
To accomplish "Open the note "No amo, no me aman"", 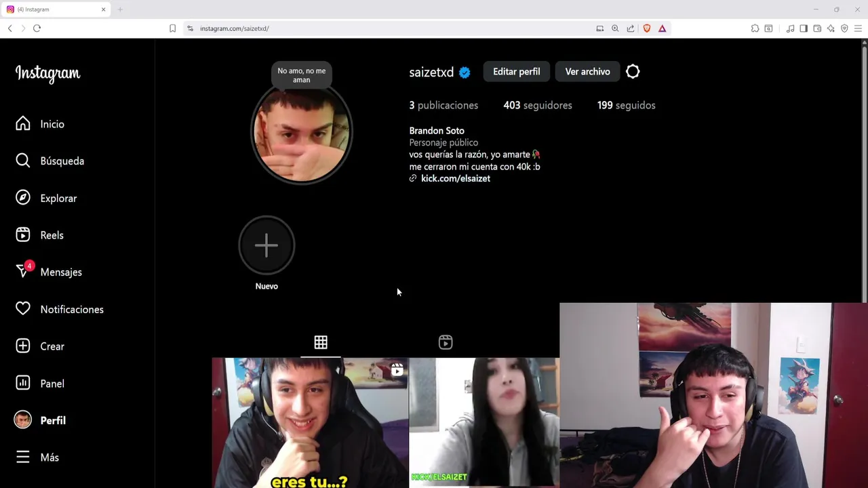I will [x=302, y=75].
